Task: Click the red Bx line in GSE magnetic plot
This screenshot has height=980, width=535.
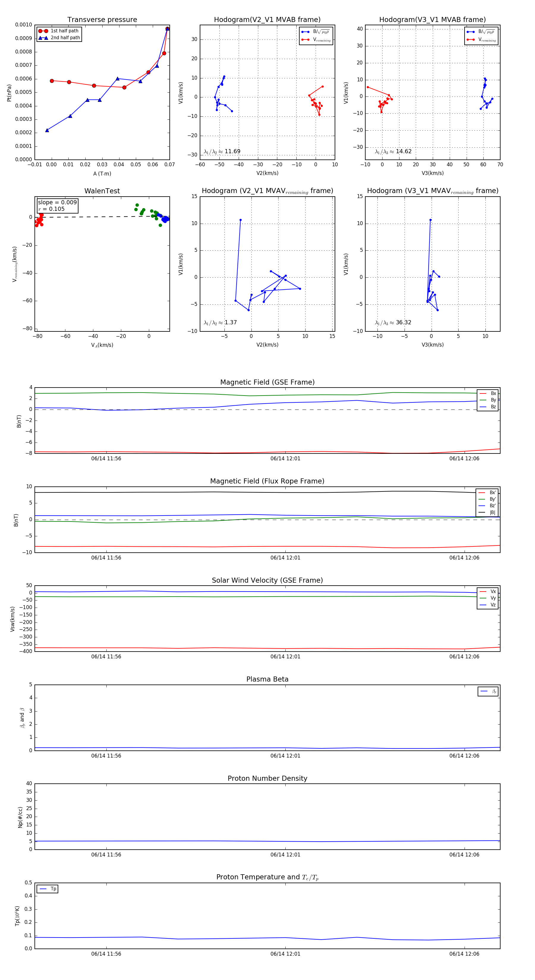Action: tap(267, 452)
